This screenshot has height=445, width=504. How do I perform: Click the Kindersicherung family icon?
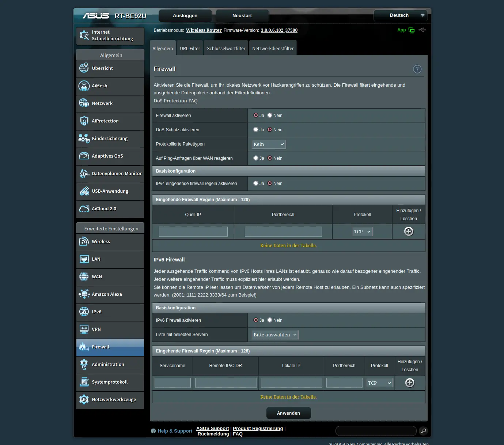[x=84, y=139]
